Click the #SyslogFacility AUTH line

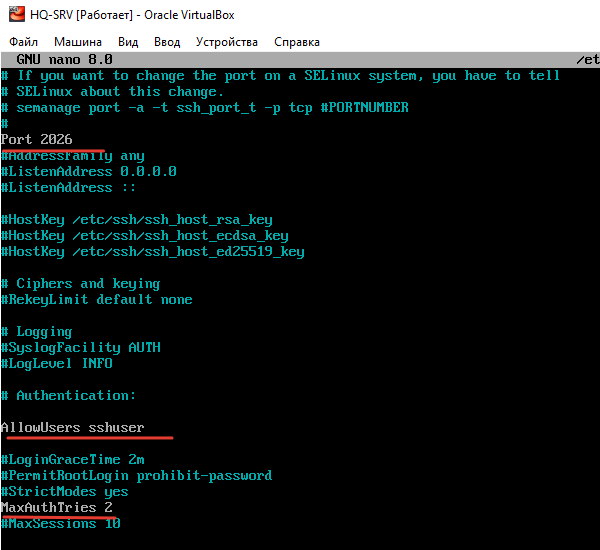pos(80,347)
